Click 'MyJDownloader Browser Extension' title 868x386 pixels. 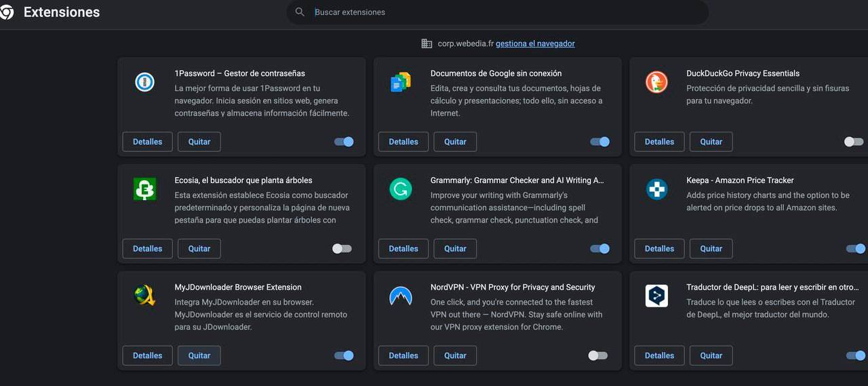238,287
